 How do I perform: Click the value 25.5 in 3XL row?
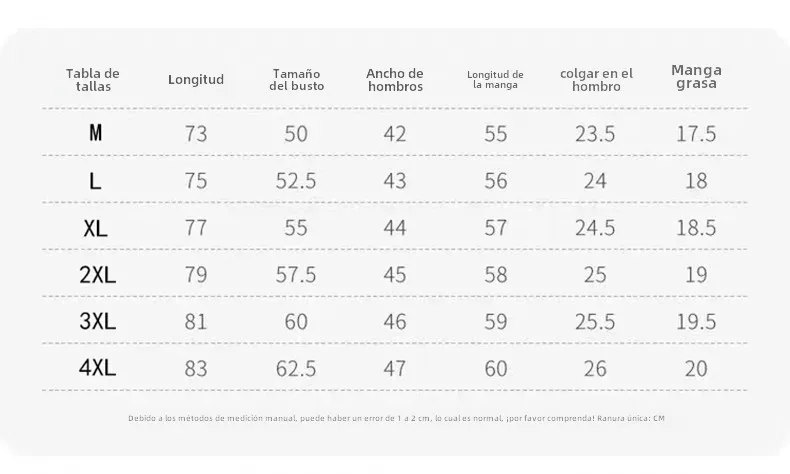point(596,322)
